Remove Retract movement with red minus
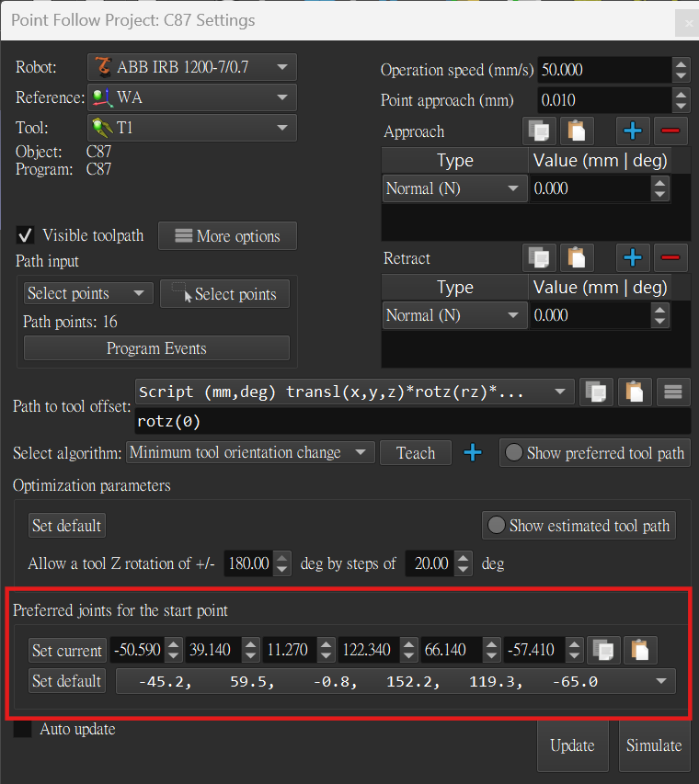699x784 pixels. 670,258
